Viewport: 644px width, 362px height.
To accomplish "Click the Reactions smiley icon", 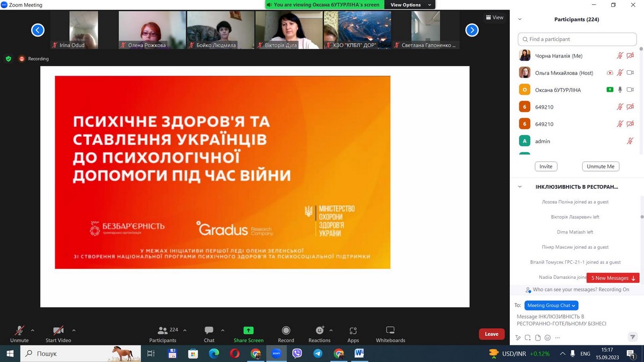I will [320, 330].
